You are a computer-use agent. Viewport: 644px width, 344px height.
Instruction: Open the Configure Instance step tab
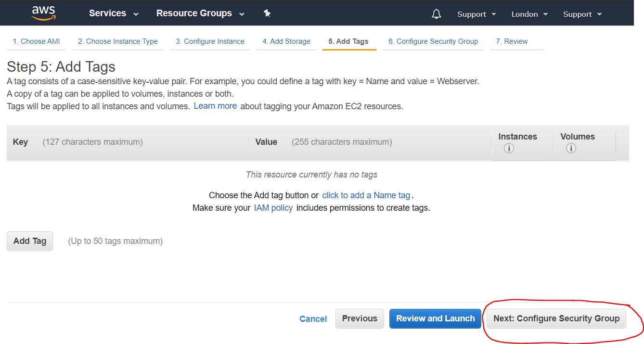tap(210, 41)
